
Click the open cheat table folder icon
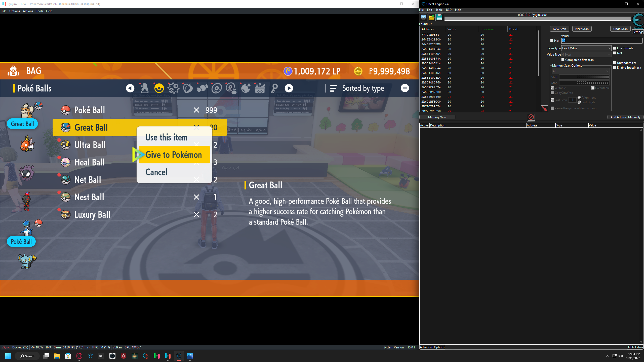click(x=431, y=17)
